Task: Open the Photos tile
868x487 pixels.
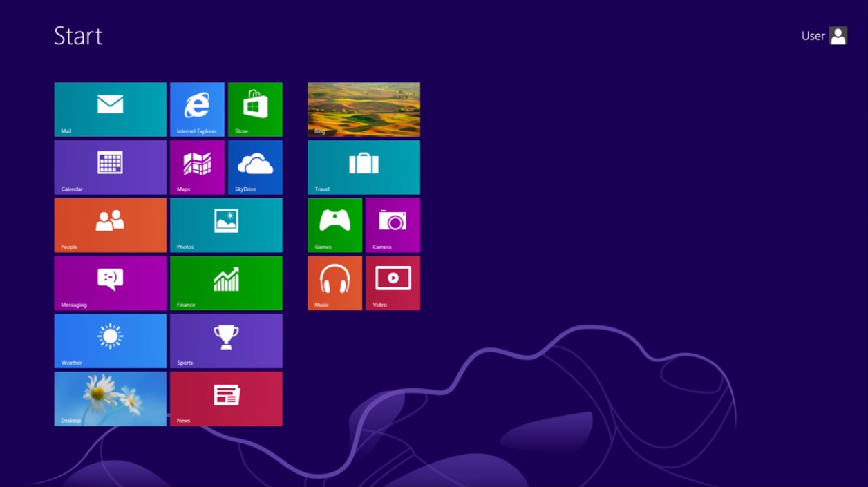Action: [226, 225]
